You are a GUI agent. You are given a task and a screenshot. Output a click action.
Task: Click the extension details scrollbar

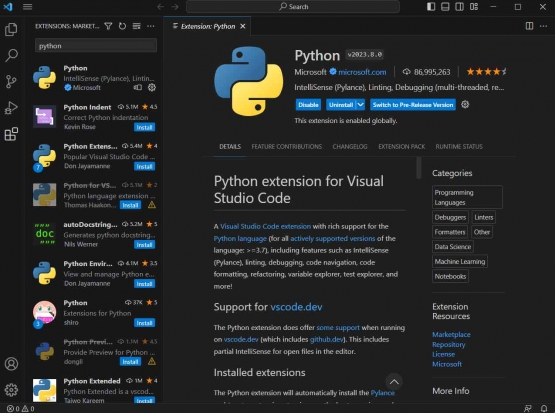click(419, 168)
